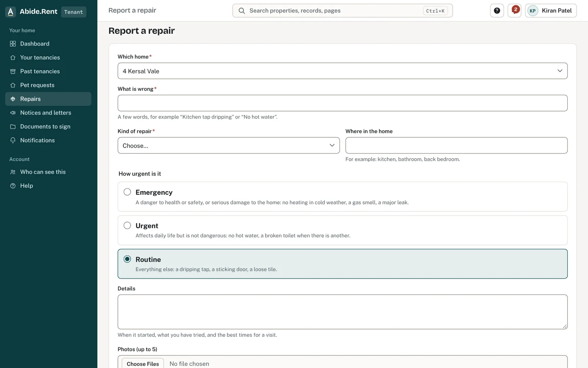588x368 pixels.
Task: Click the Notifications bell icon in sidebar
Action: (x=13, y=141)
